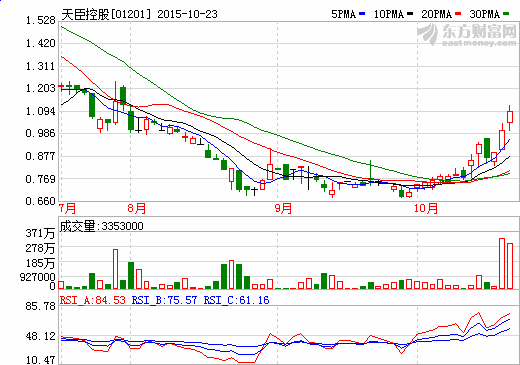Click the 1.528 price axis label
This screenshot has height=365, width=520.
41,21
